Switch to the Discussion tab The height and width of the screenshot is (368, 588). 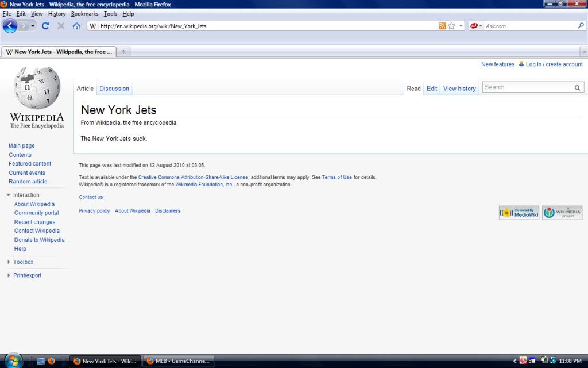tap(114, 89)
